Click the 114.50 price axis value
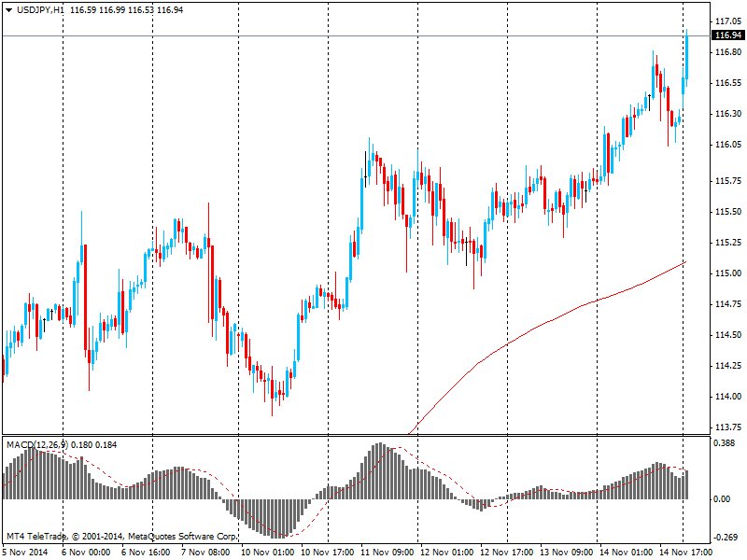This screenshot has height=560, width=747. (728, 335)
